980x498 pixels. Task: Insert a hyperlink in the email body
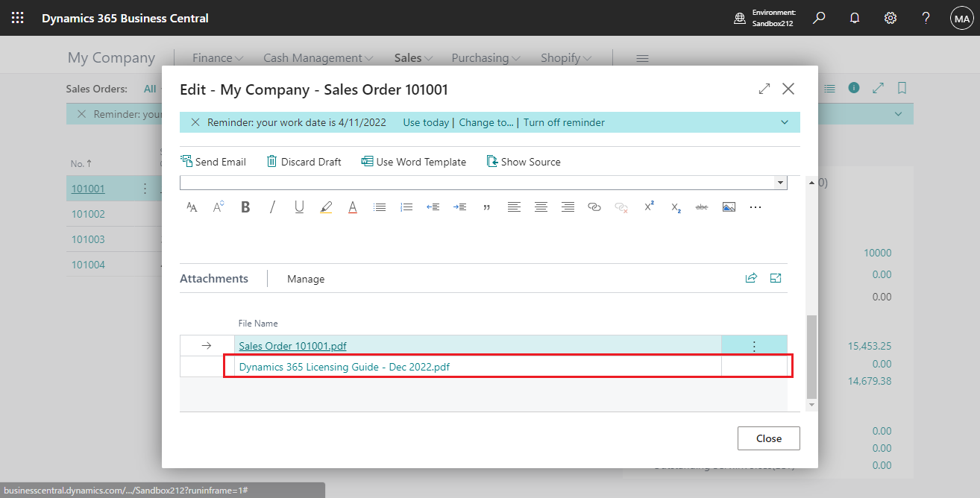(594, 207)
